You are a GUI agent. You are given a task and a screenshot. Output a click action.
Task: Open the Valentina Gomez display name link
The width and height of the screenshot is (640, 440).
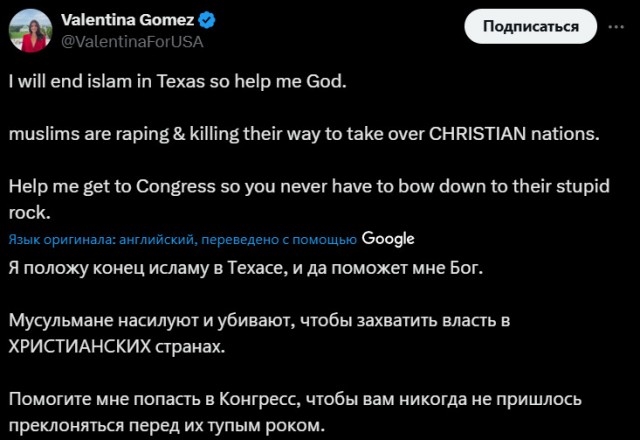(x=128, y=20)
